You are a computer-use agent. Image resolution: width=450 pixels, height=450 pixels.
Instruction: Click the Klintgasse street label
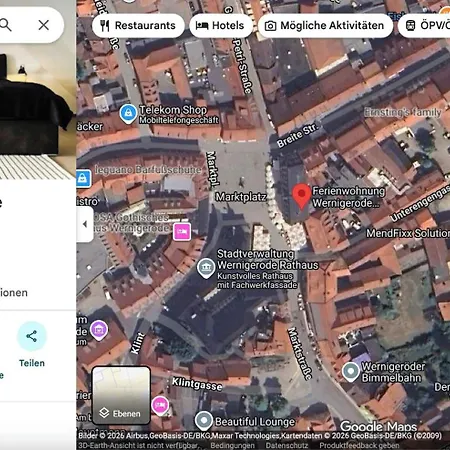[197, 384]
